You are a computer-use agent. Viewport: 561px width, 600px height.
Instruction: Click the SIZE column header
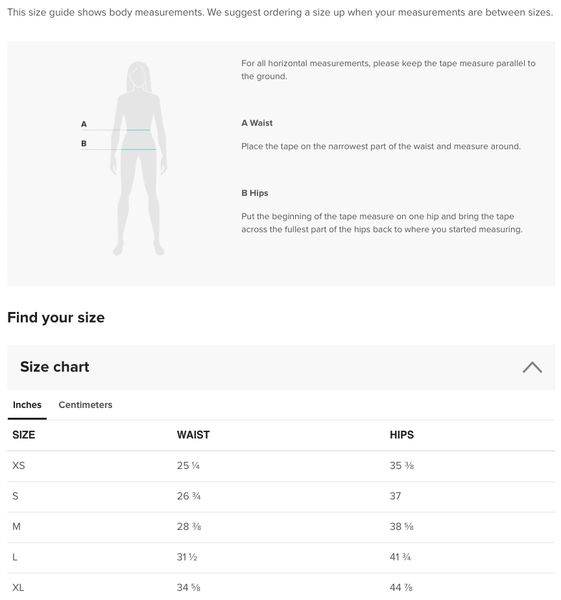tap(24, 435)
